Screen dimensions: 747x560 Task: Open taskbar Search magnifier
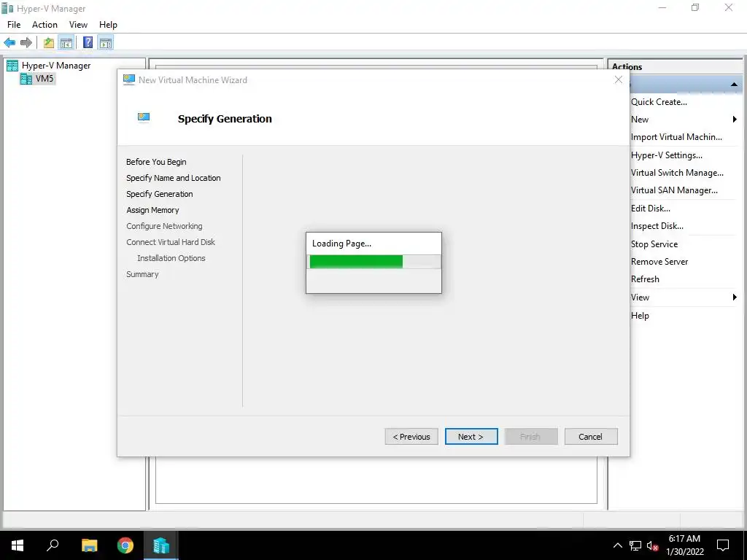click(x=53, y=545)
